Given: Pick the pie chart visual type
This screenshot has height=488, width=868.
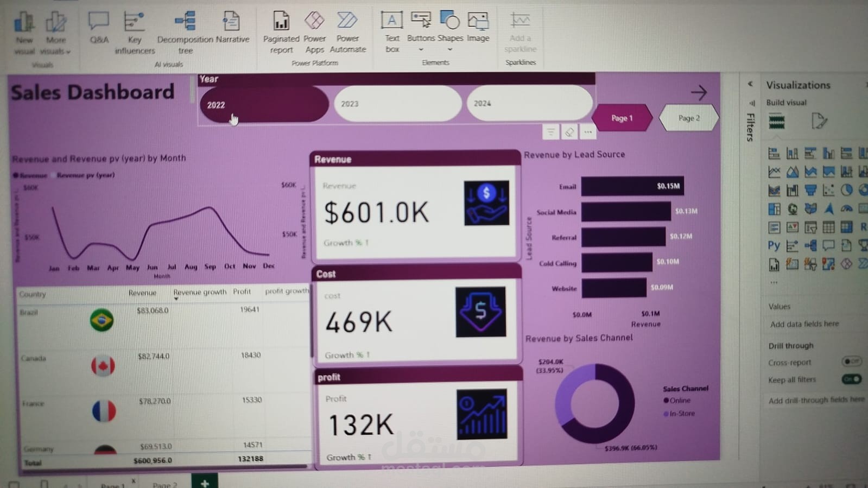Looking at the screenshot, I should pyautogui.click(x=846, y=191).
